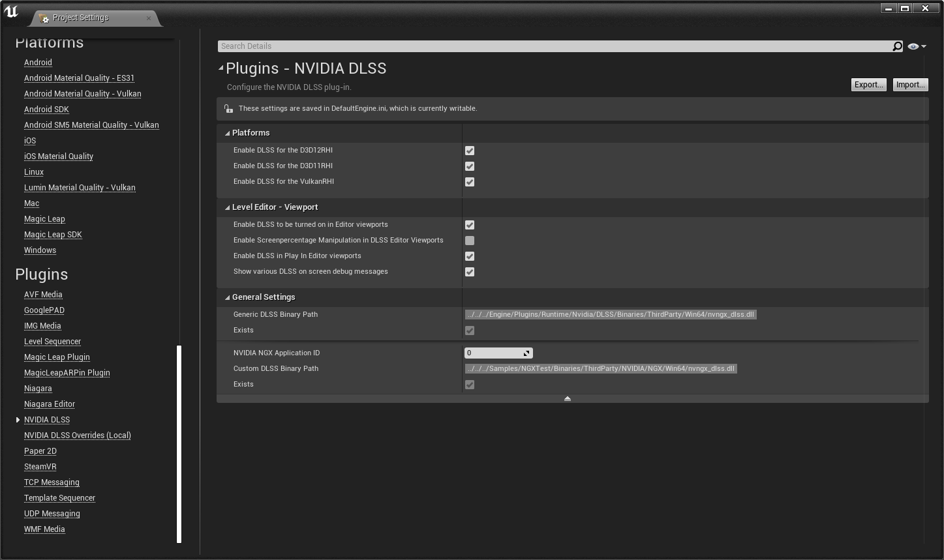The width and height of the screenshot is (944, 560).
Task: Open Niagara Editor plugin settings
Action: click(x=50, y=404)
